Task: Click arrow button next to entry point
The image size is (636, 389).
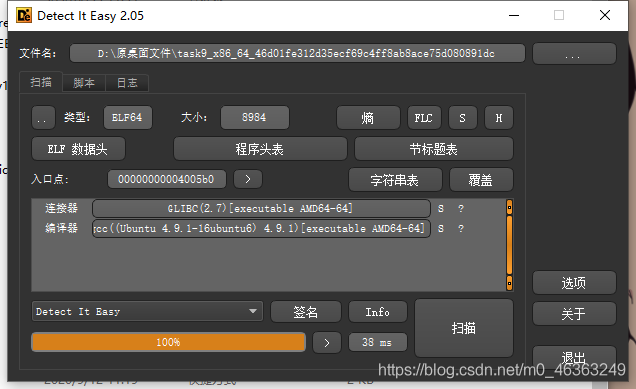Action: [x=248, y=179]
